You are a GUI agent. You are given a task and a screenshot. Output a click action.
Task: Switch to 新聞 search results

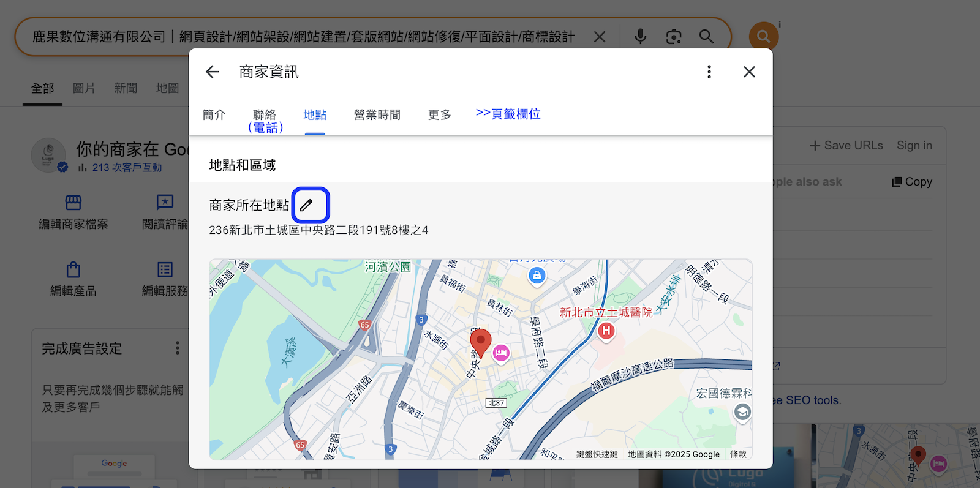point(126,88)
